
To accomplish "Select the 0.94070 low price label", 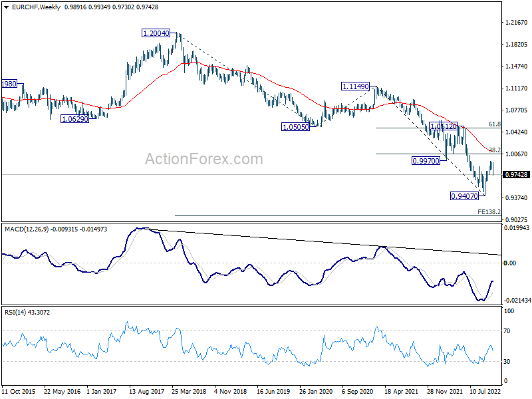I will tap(464, 196).
